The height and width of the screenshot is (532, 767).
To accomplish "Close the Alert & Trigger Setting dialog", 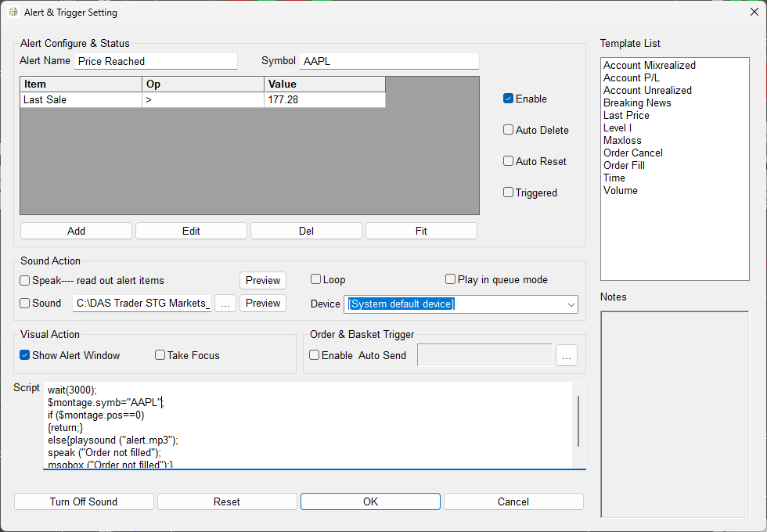I will pyautogui.click(x=754, y=13).
